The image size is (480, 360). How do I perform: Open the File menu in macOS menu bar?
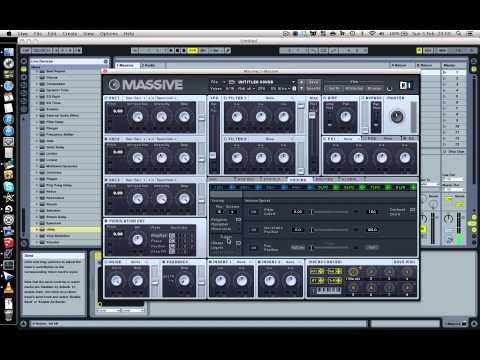tap(38, 34)
